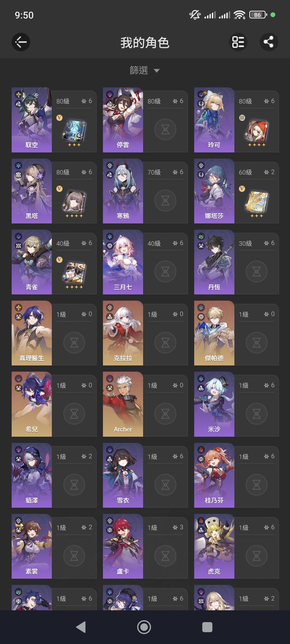Expand the 篩選 filter dropdown
290x644 pixels.
145,70
